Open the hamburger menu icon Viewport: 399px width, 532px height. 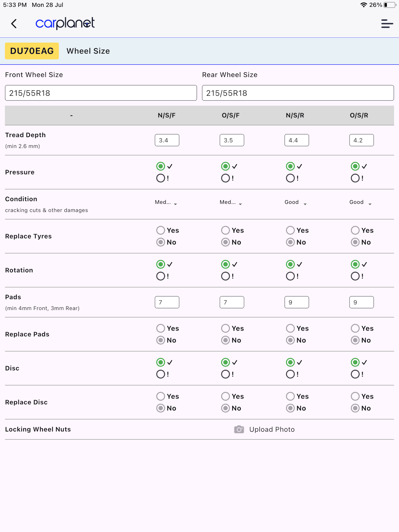tap(387, 24)
